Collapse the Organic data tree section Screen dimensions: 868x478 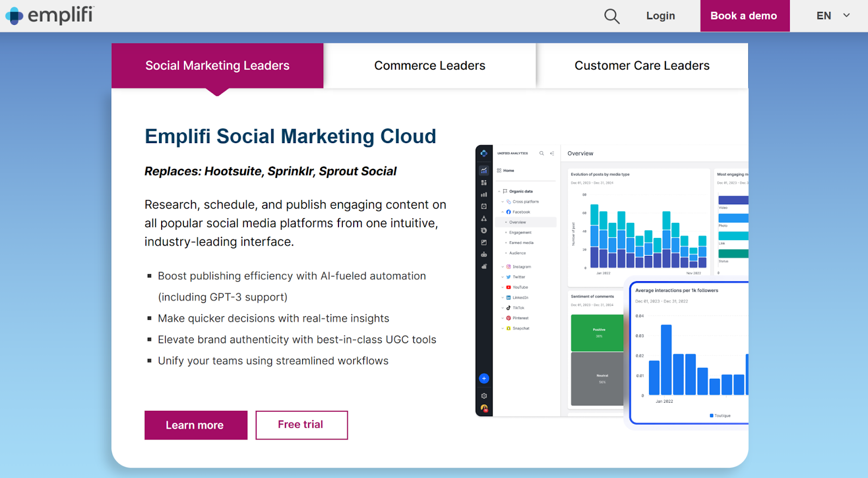499,191
